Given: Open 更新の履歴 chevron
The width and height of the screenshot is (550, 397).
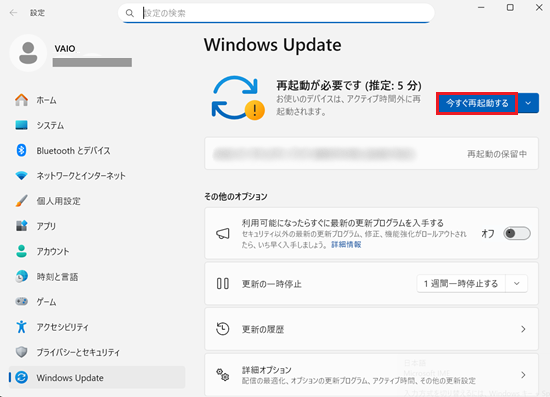Looking at the screenshot, I should [523, 329].
